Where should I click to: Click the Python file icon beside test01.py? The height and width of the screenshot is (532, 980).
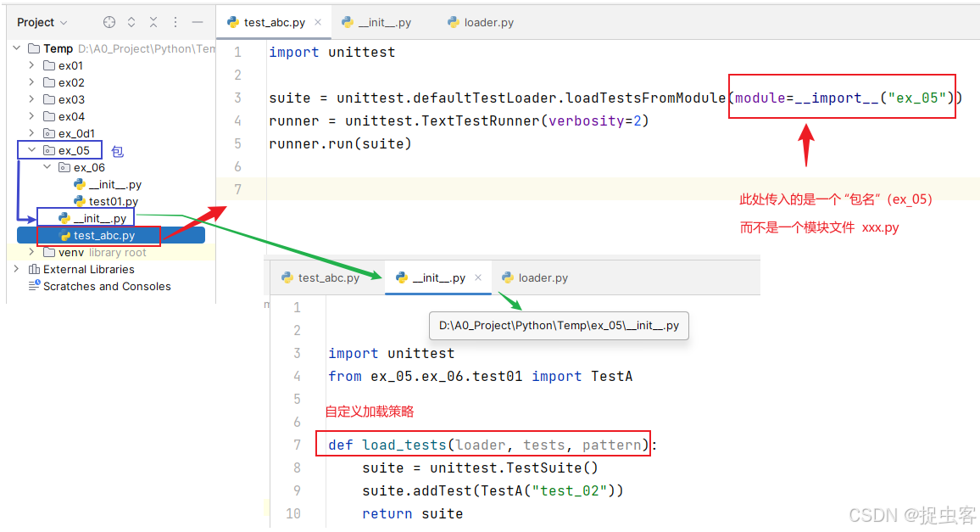[x=80, y=201]
